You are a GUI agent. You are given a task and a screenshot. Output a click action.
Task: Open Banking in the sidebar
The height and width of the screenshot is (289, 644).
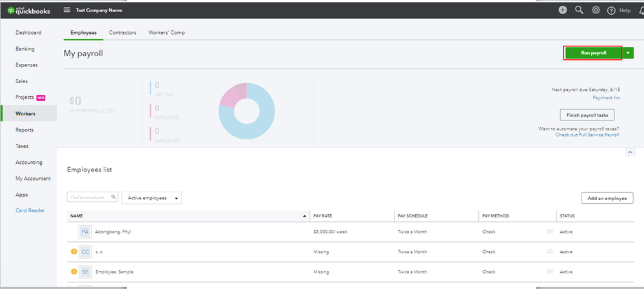click(25, 49)
